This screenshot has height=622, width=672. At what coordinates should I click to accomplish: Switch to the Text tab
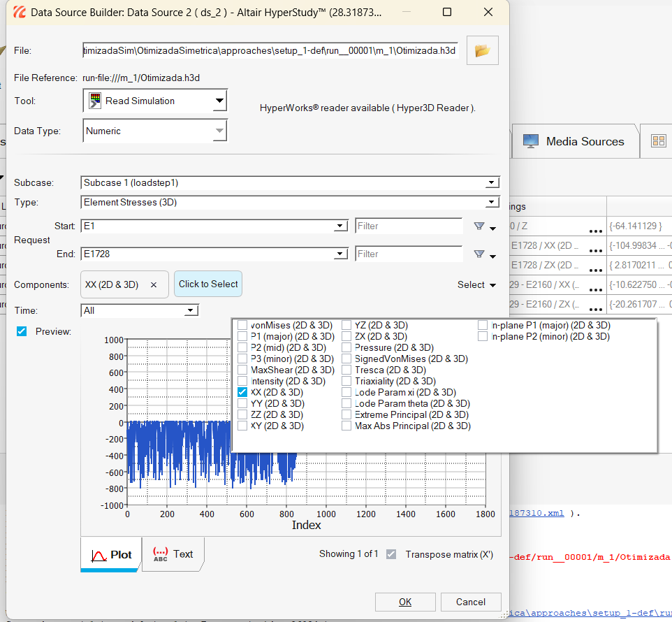click(x=173, y=554)
